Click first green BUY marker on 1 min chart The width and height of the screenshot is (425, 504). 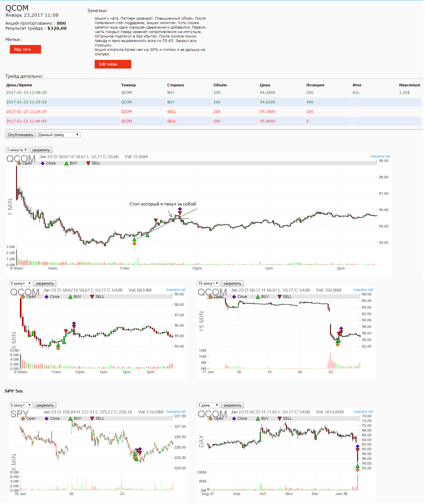134,239
